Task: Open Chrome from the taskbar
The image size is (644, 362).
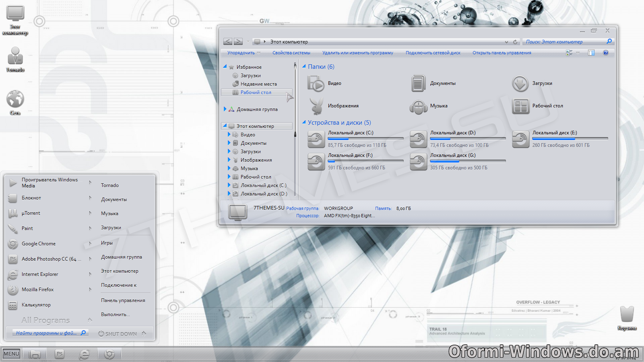Action: pos(109,354)
